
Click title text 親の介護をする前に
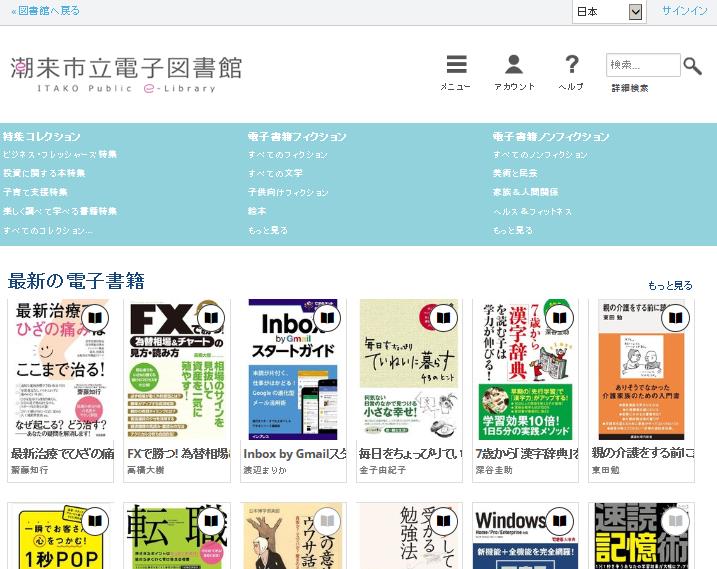point(643,453)
